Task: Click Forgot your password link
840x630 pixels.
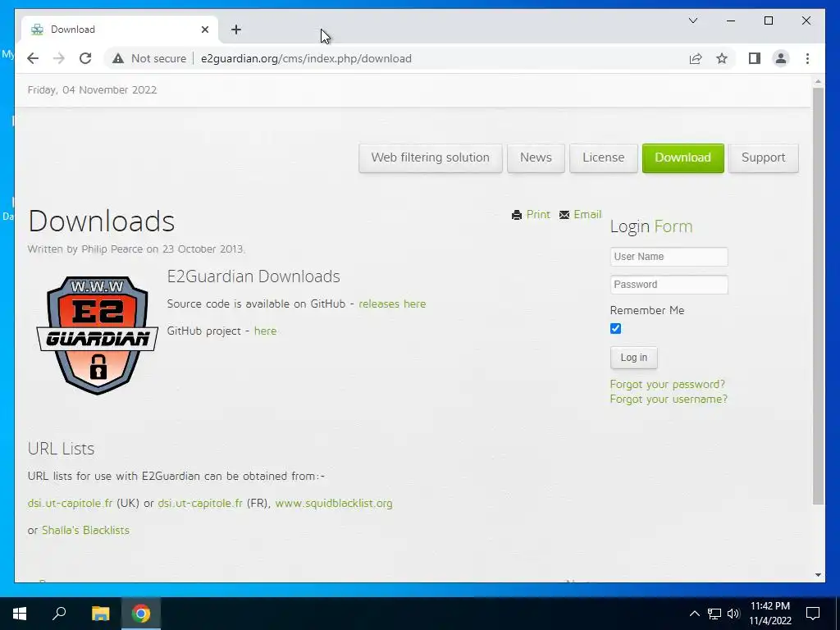Action: [x=668, y=384]
